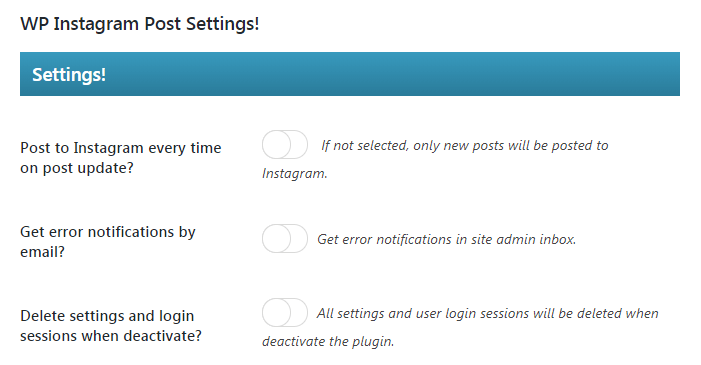
Task: Click "Delete settings and login" label text
Action: pyautogui.click(x=107, y=316)
